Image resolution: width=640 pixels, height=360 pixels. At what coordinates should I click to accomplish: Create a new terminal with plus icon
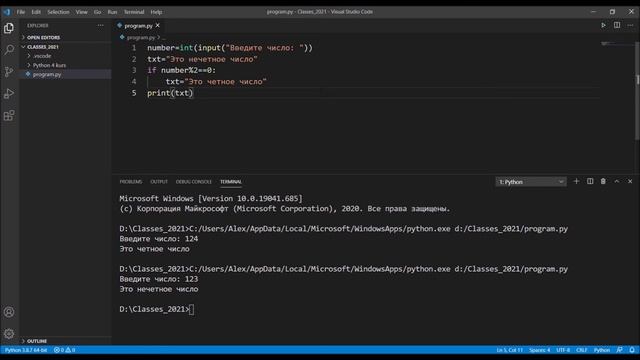[576, 181]
